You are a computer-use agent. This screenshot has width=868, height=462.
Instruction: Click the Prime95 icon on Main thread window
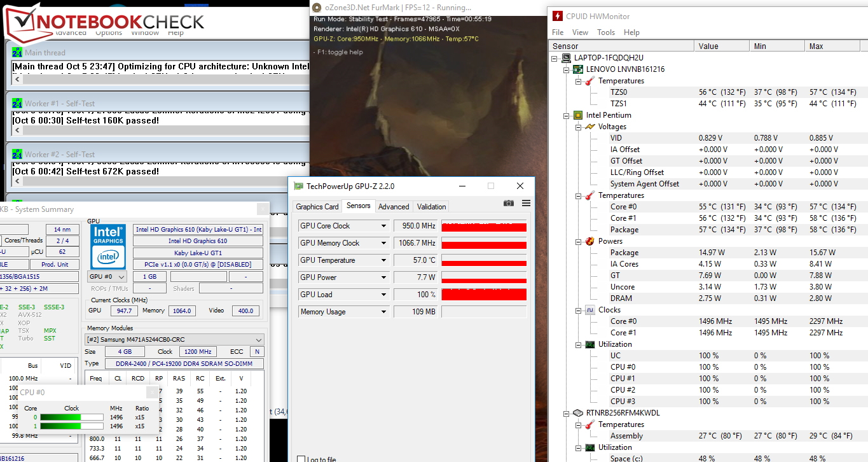(17, 53)
